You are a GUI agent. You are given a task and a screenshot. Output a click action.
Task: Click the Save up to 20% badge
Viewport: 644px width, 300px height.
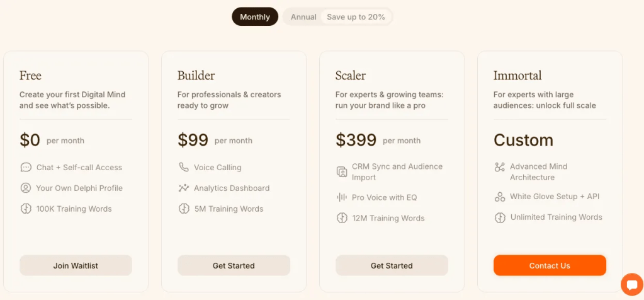(x=356, y=17)
